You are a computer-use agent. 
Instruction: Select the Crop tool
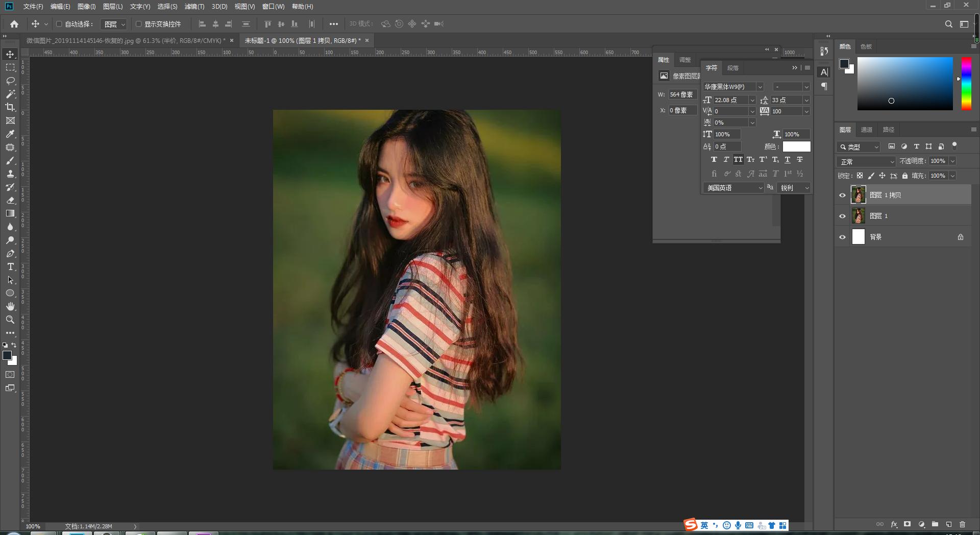tap(10, 107)
